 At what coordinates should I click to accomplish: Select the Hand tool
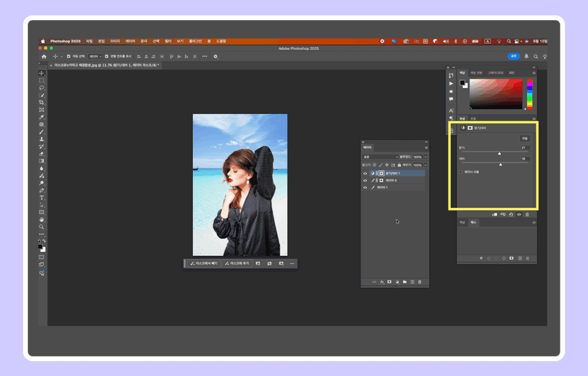coord(41,219)
